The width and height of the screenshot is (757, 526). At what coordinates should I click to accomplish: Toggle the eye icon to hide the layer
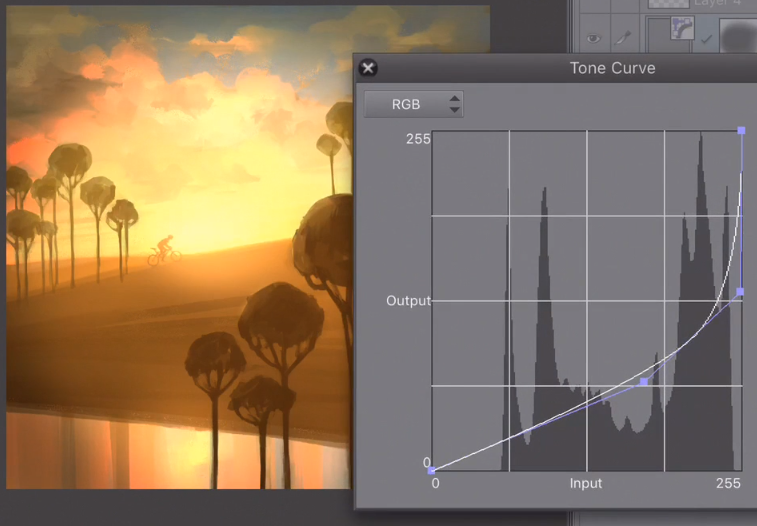595,39
